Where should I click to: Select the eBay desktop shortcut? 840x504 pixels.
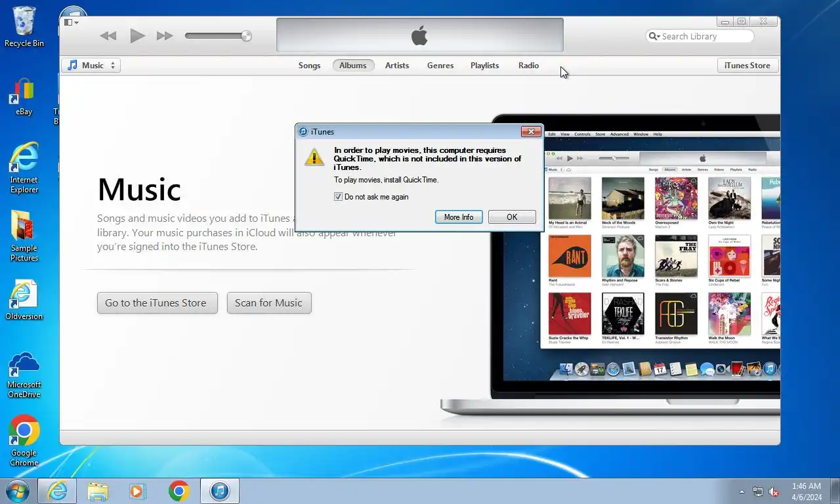[24, 97]
